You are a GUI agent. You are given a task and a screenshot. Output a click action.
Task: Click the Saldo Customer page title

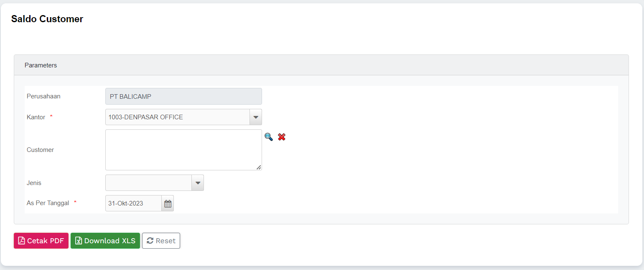tap(47, 19)
